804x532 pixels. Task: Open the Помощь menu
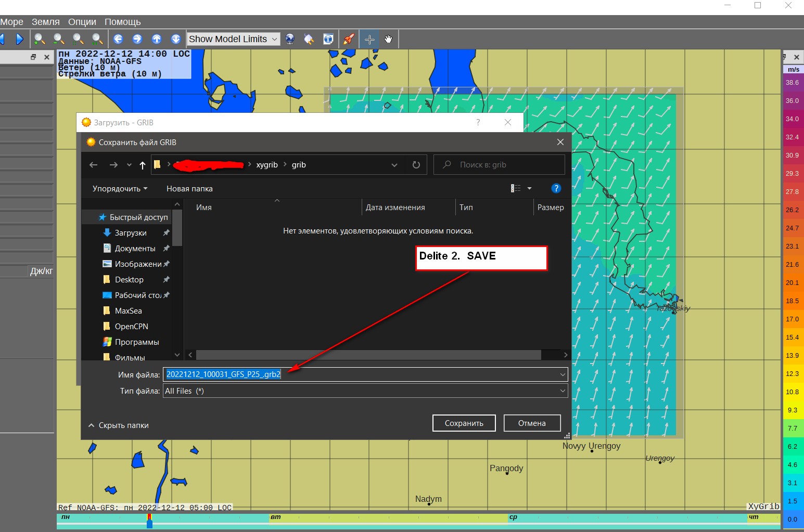122,22
